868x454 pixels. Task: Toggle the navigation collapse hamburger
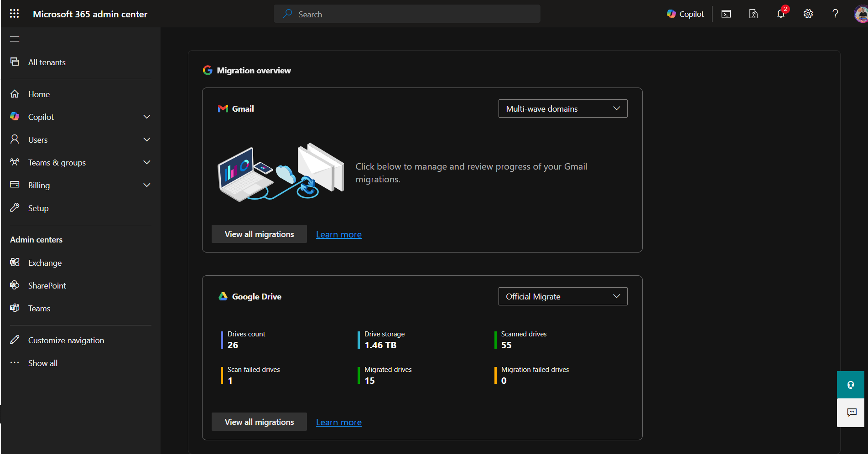pyautogui.click(x=14, y=39)
